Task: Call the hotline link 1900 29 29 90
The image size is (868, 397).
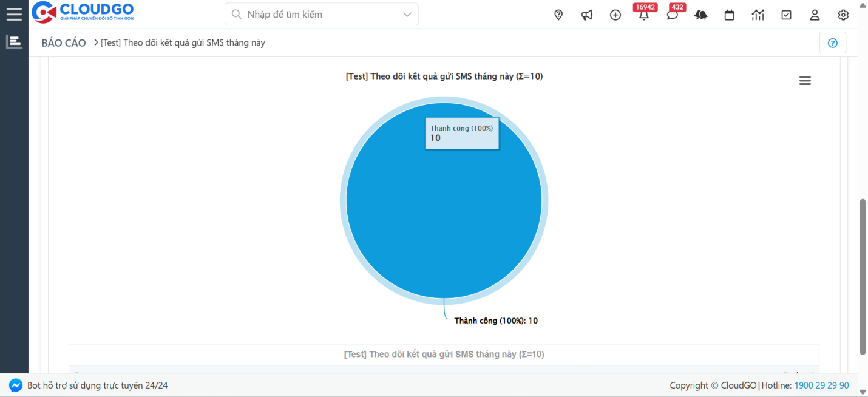Action: pyautogui.click(x=822, y=385)
